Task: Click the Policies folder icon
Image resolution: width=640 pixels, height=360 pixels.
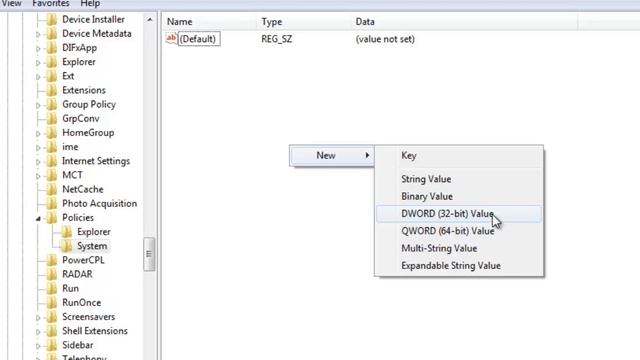Action: click(x=52, y=218)
